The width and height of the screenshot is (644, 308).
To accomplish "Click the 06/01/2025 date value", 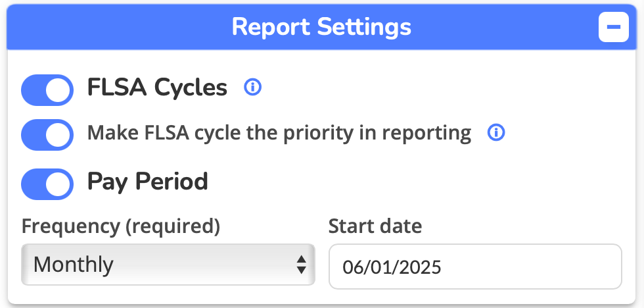I will (x=392, y=267).
